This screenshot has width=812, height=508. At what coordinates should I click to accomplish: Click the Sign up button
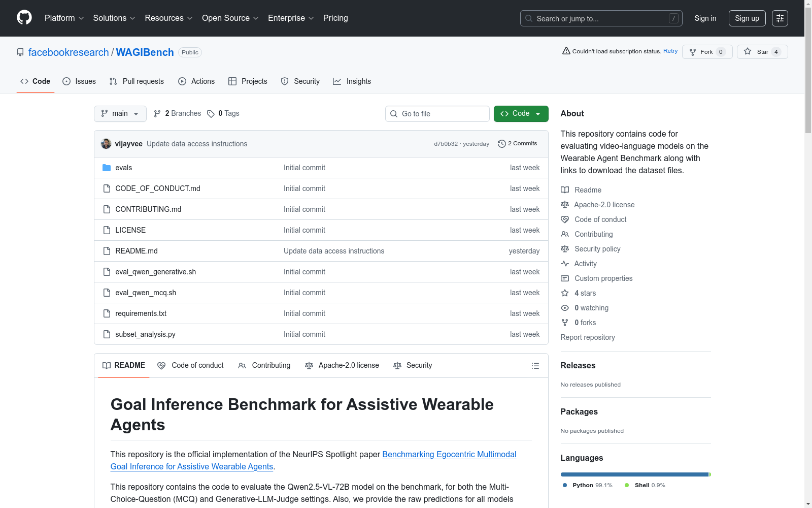[747, 18]
